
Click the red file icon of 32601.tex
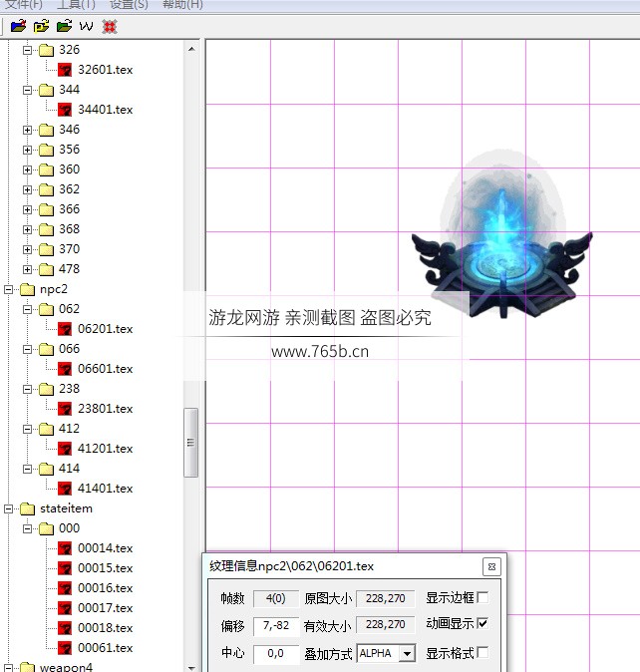pyautogui.click(x=65, y=70)
